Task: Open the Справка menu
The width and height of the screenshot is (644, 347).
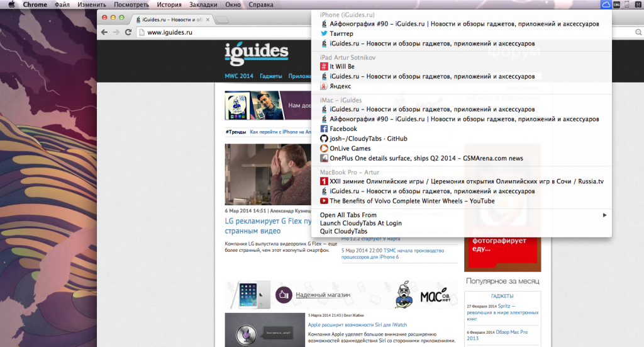Action: coord(261,4)
